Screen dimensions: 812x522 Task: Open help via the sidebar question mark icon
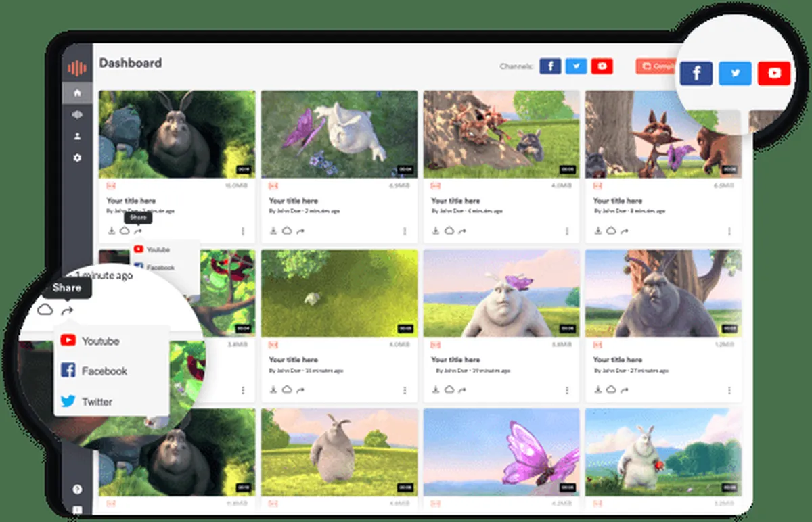click(77, 489)
